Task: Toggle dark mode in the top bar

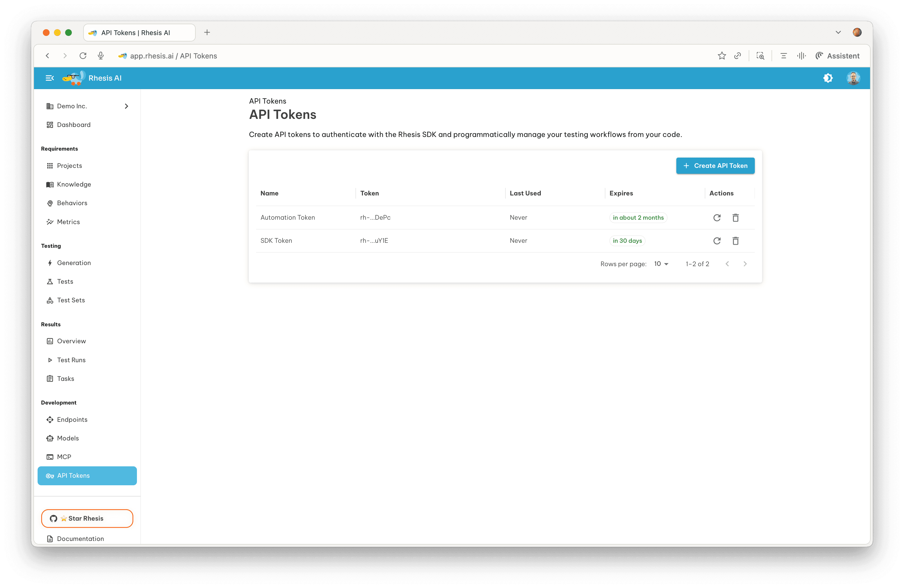Action: [828, 78]
